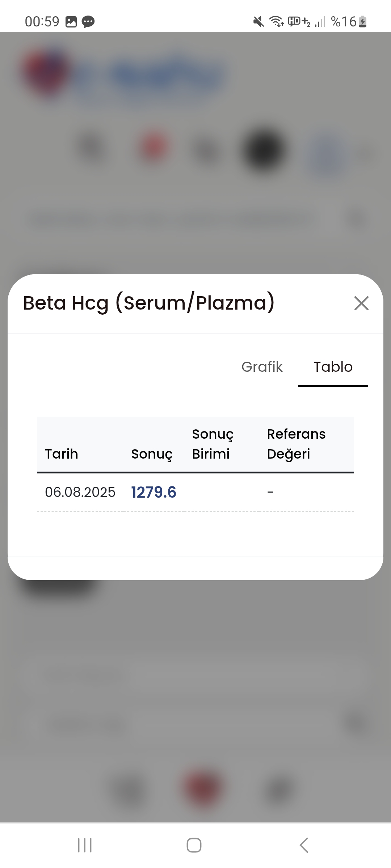Tap the battery charging icon

coord(363,22)
